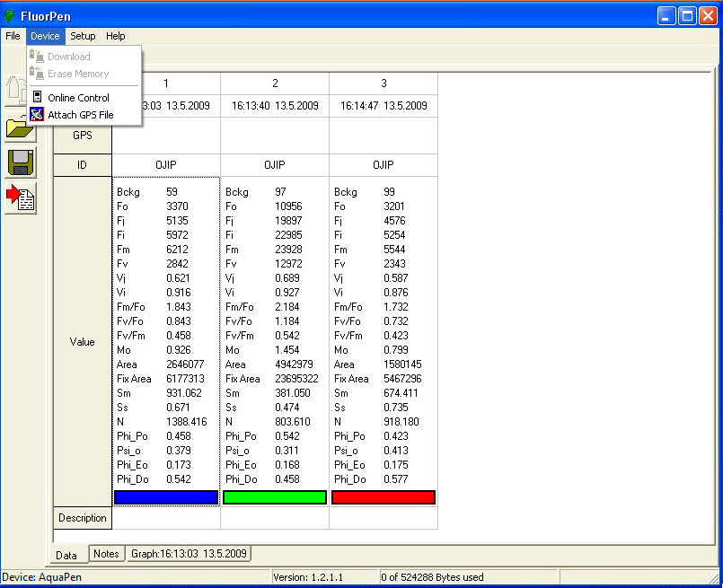The height and width of the screenshot is (588, 723).
Task: Open the File menu
Action: pyautogui.click(x=13, y=36)
